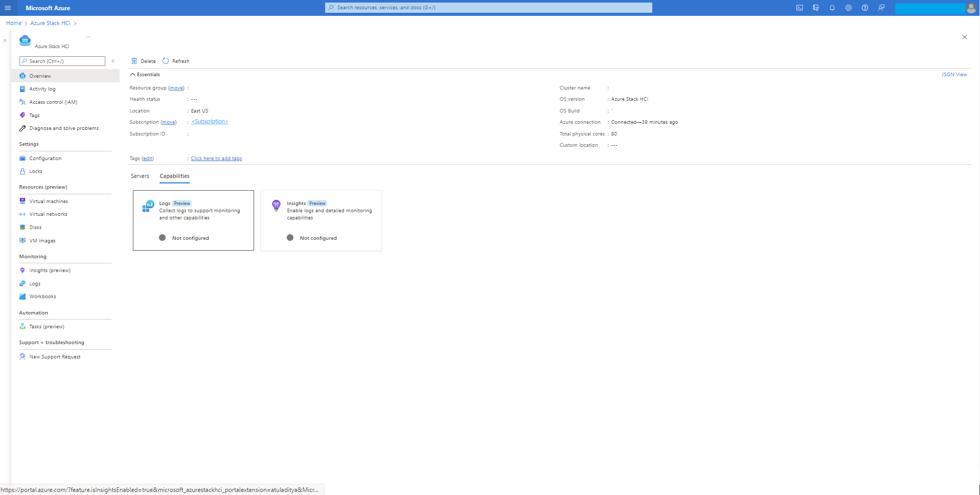Open Virtual machines in Resources sidebar
980x495 pixels.
49,201
